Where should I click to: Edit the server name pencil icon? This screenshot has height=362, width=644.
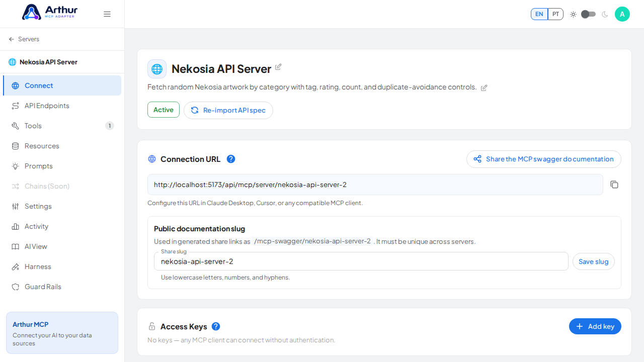click(278, 67)
